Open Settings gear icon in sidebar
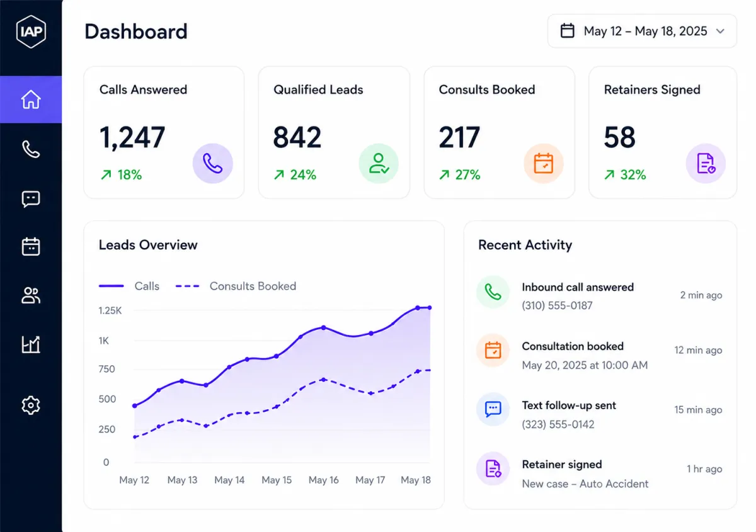Image resolution: width=756 pixels, height=532 pixels. click(x=31, y=405)
